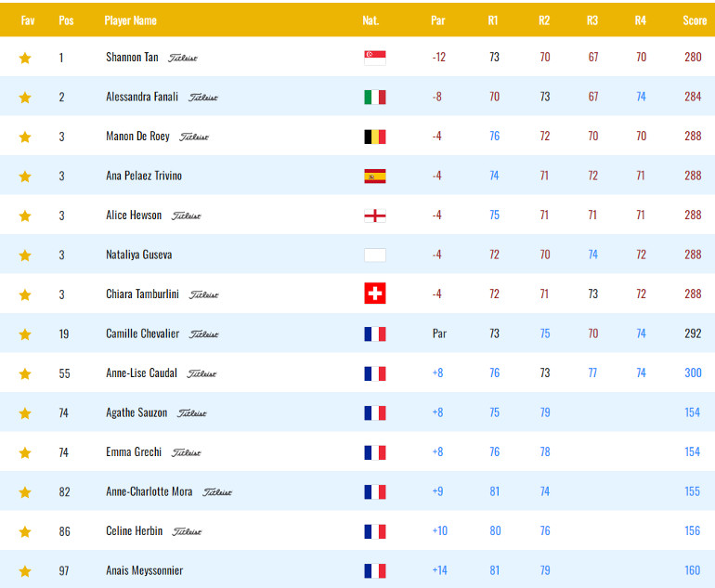Click the Switzerland flag for Chiara Tamburlini
The image size is (715, 588).
point(375,294)
